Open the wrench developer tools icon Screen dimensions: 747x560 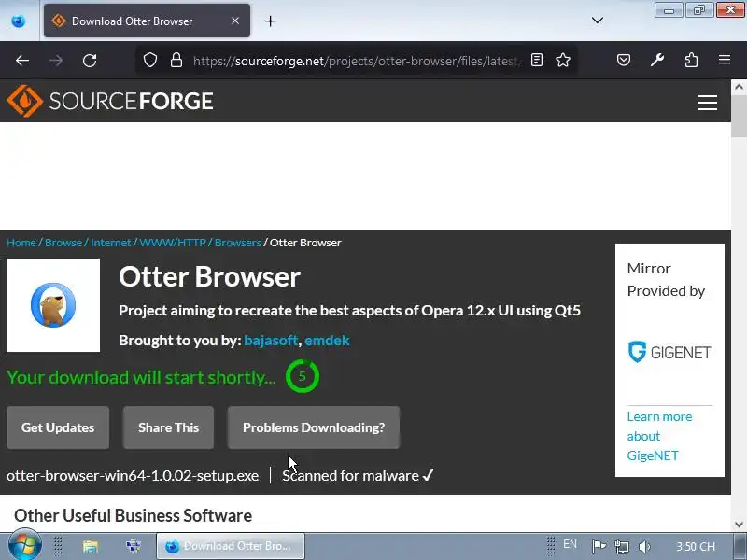click(657, 60)
